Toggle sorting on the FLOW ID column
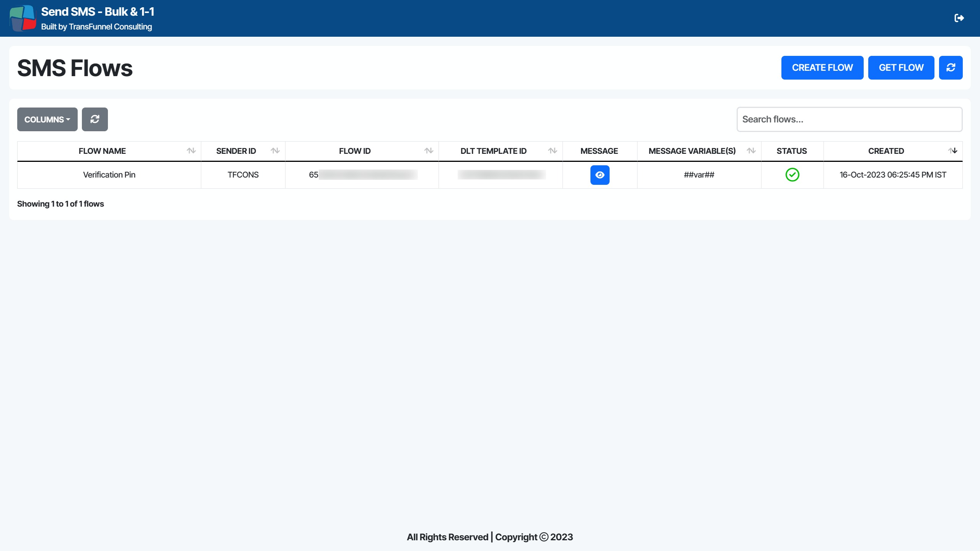 pyautogui.click(x=428, y=150)
